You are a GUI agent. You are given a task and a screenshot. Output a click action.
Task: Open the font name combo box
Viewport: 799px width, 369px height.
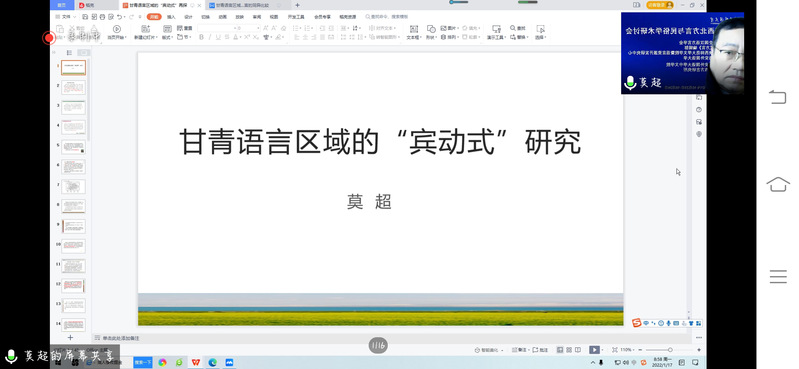(x=216, y=28)
